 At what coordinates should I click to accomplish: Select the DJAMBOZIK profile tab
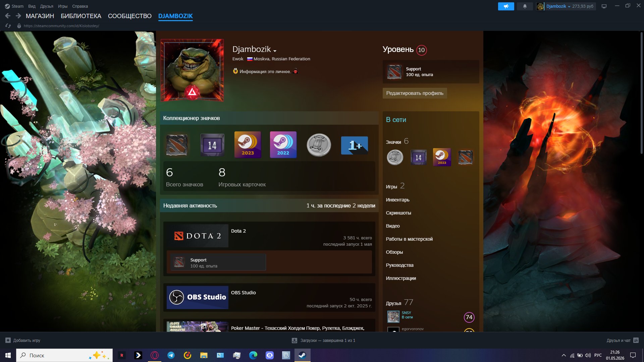175,16
